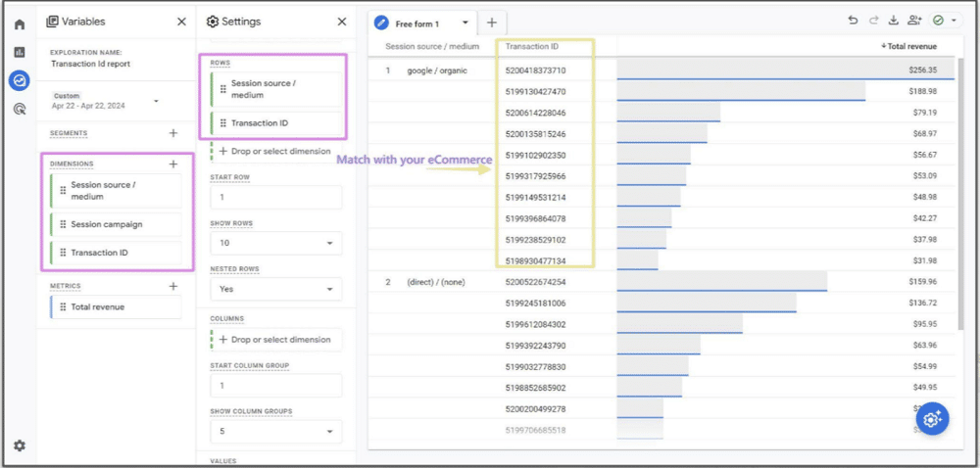Open the Free form 1 tab menu arrow
The height and width of the screenshot is (468, 980).
[x=465, y=23]
